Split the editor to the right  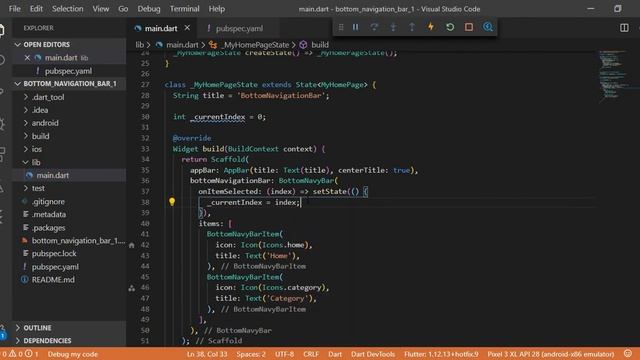pyautogui.click(x=624, y=28)
